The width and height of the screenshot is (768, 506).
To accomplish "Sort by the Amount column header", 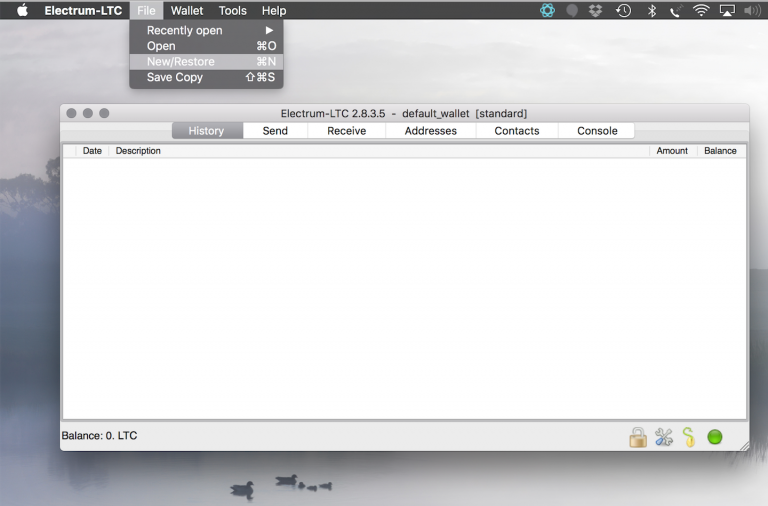I will point(672,151).
